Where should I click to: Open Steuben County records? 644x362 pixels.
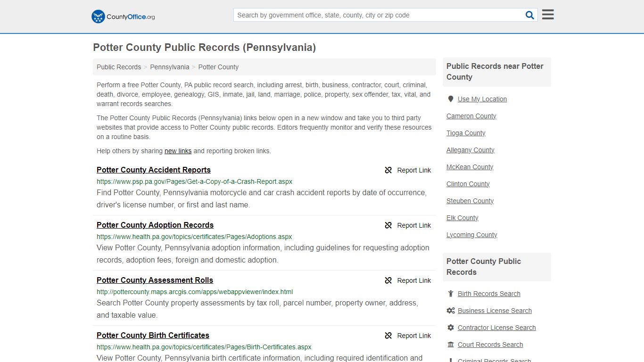pos(470,201)
